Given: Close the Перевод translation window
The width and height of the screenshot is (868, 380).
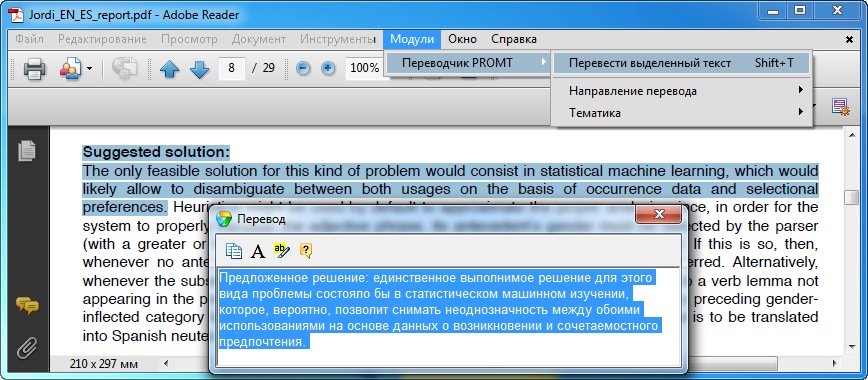Looking at the screenshot, I should (x=658, y=214).
